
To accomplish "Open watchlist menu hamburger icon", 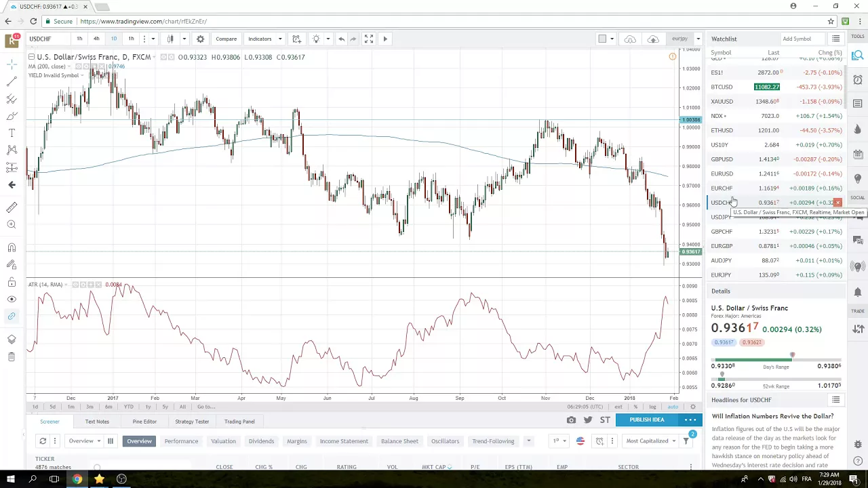I will [835, 39].
